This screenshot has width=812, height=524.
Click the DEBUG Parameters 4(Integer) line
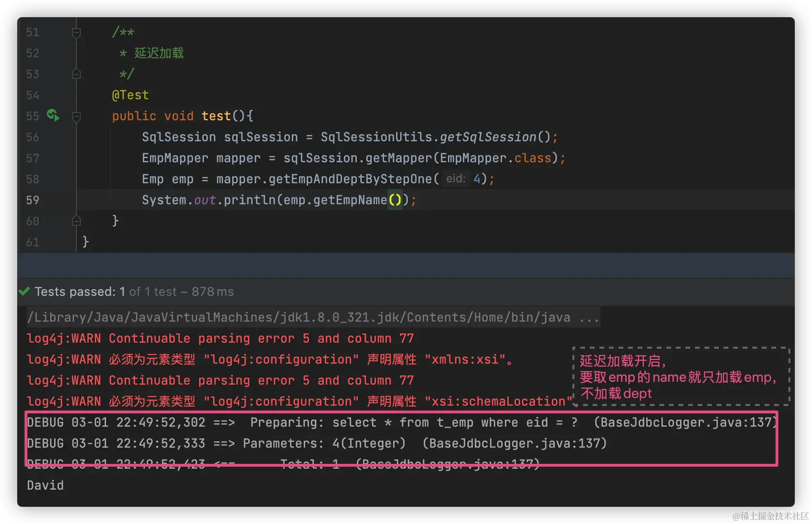tap(317, 443)
